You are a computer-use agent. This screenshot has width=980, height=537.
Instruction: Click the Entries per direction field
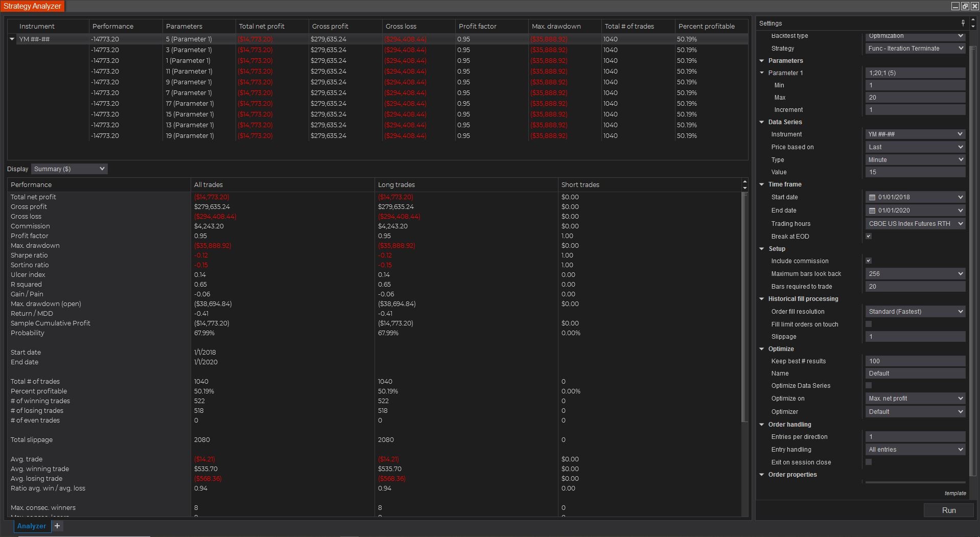[x=915, y=437]
